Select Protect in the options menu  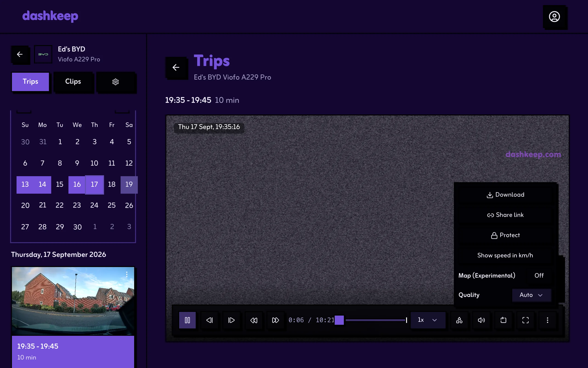pos(505,235)
